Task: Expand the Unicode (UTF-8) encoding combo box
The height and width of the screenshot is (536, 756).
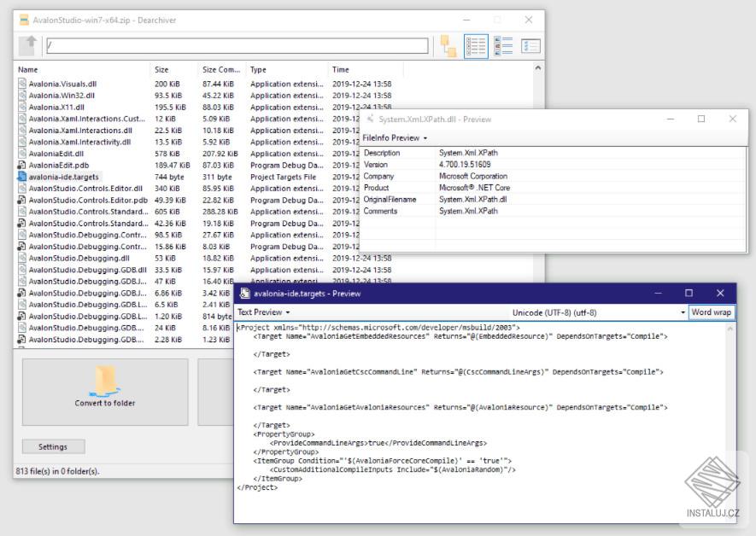Action: click(x=598, y=312)
